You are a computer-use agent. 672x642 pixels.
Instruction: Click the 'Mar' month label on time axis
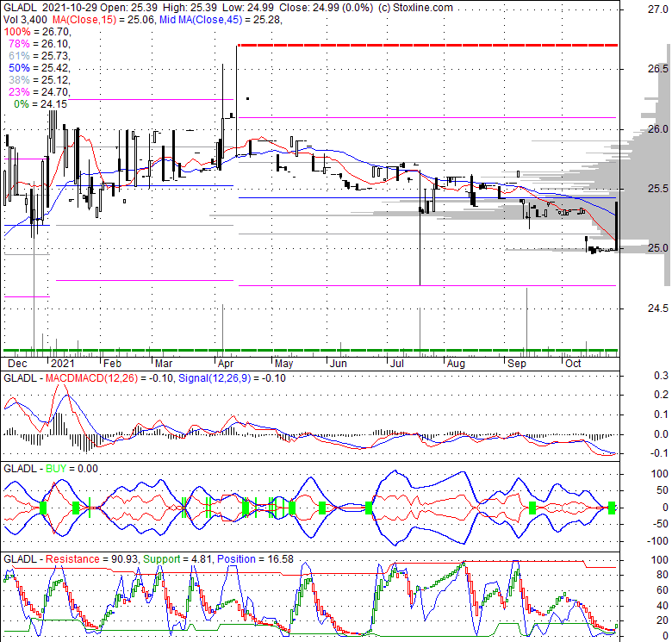164,364
